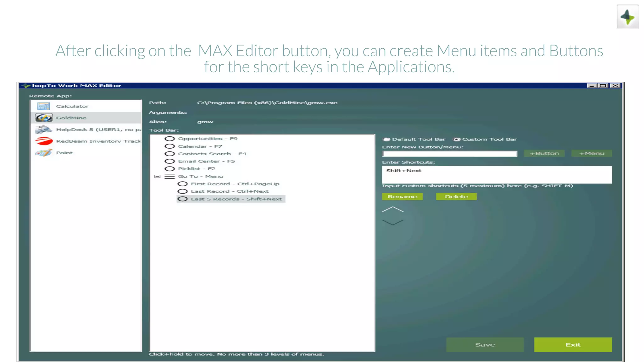
Task: Click the alias value gmw
Action: coord(205,122)
